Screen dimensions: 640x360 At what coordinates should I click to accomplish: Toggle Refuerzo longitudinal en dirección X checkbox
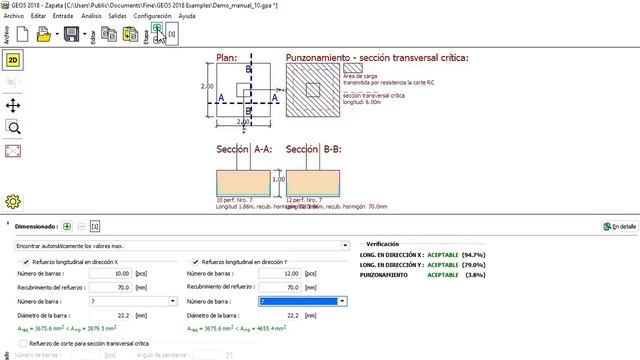26,262
